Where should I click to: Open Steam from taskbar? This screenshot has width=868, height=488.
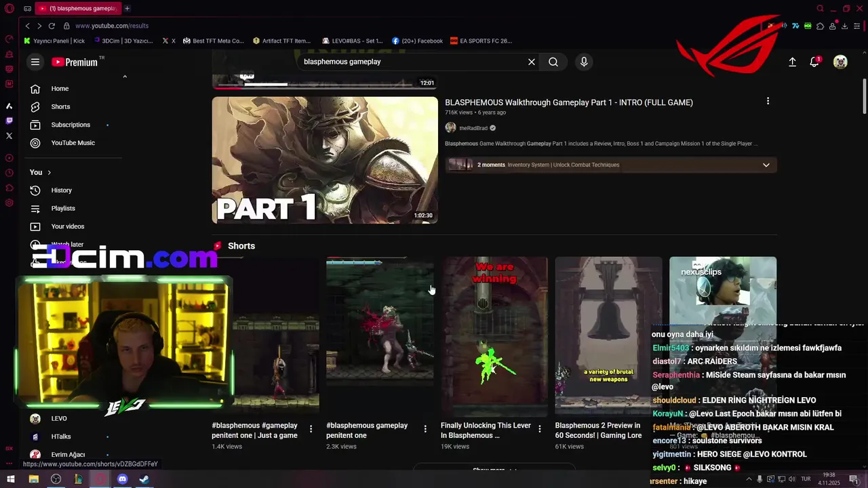coord(144,479)
